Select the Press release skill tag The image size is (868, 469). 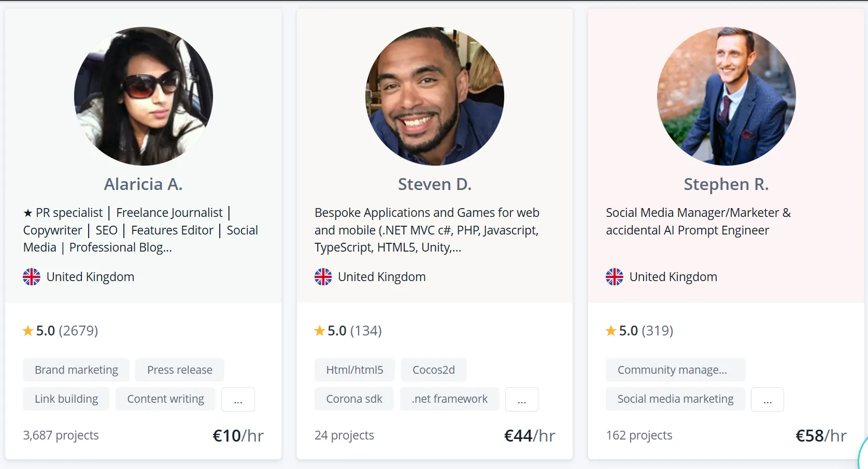(180, 370)
